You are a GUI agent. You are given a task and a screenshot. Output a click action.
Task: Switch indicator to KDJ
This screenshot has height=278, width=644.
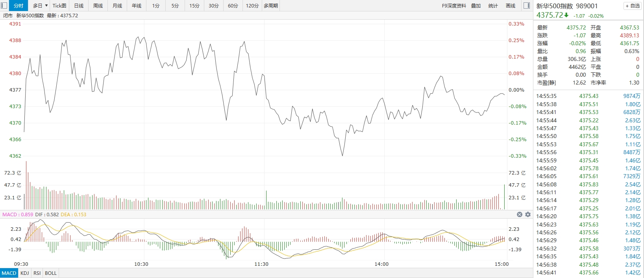click(24, 273)
